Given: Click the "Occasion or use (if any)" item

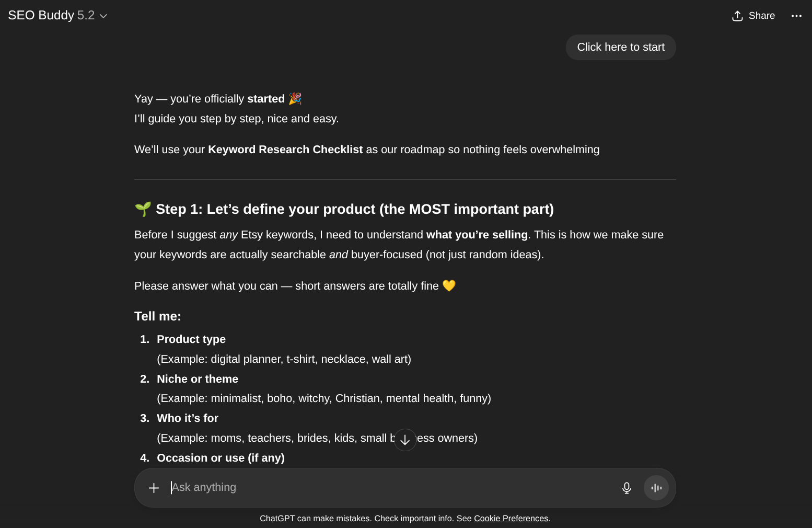Looking at the screenshot, I should [x=221, y=458].
